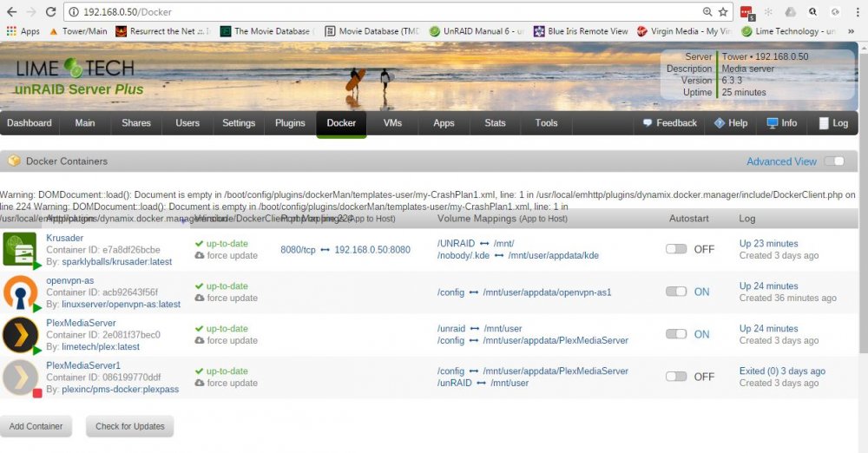Open the Apps grid in bookmarks bar
This screenshot has height=453, width=868.
(23, 31)
